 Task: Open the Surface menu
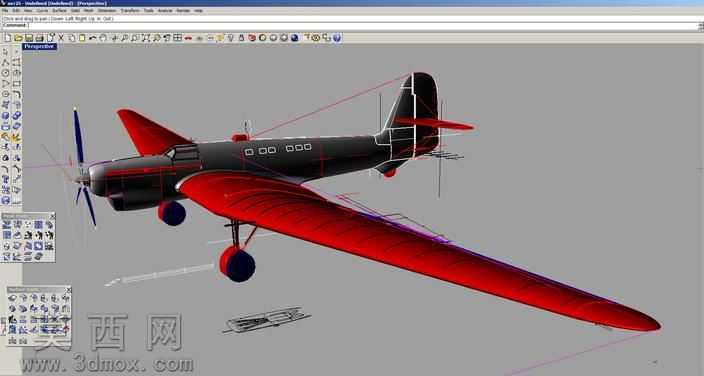pyautogui.click(x=59, y=10)
